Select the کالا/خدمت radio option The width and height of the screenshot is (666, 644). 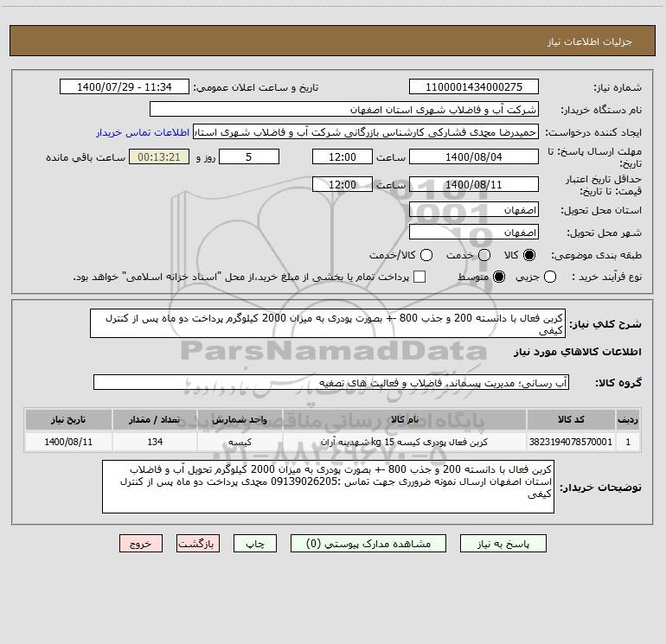(x=426, y=255)
